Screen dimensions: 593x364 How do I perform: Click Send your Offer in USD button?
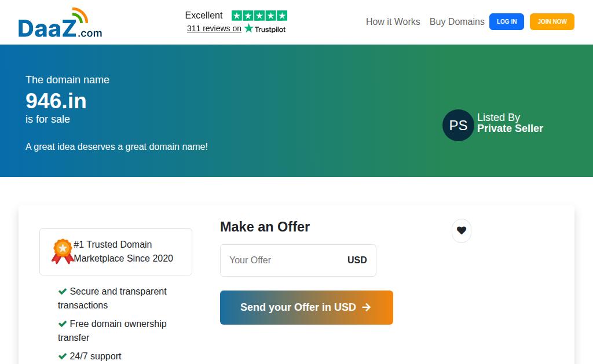306,307
